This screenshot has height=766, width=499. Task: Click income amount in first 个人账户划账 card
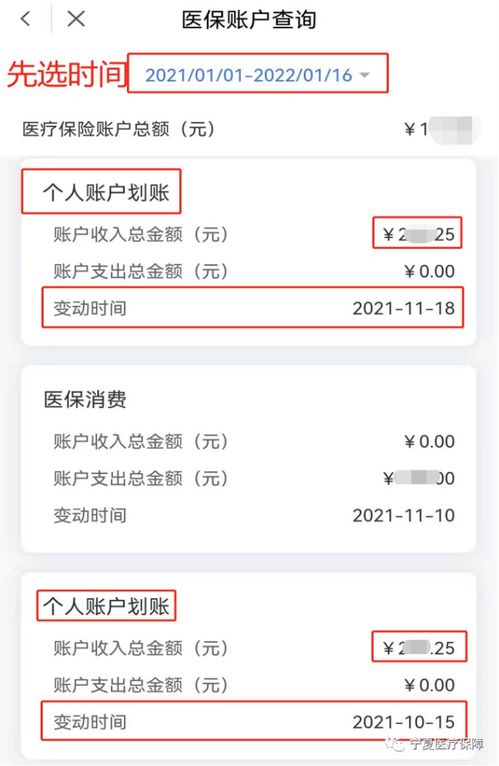point(417,233)
